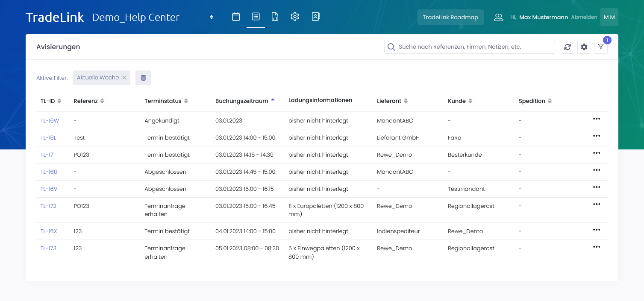Open the contacts address book icon
Viewport: 644px width, 301px height.
click(316, 17)
